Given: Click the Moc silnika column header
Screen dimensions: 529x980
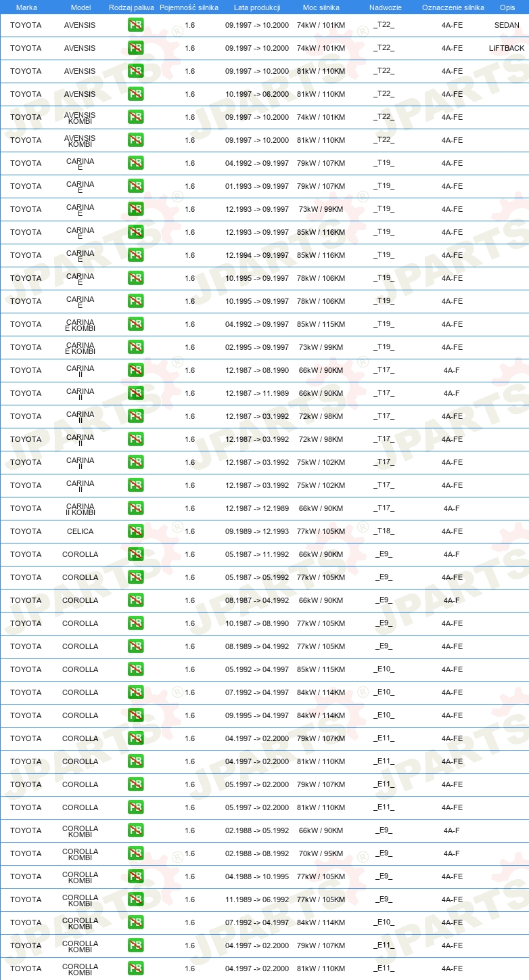Looking at the screenshot, I should pos(321,7).
